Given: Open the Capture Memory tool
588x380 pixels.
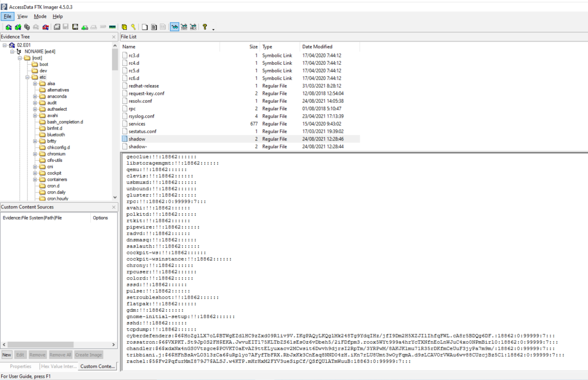Looking at the screenshot, I should pos(112,27).
